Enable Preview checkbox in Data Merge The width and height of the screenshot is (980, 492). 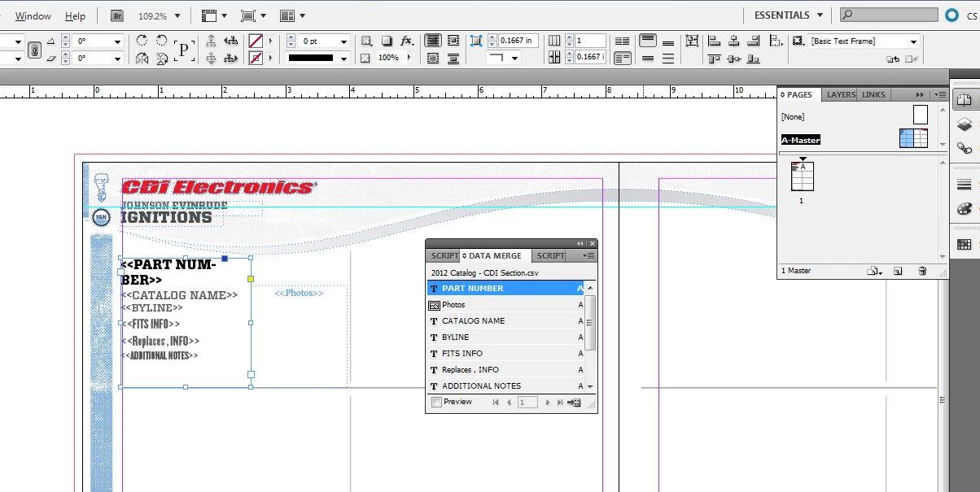pyautogui.click(x=437, y=403)
